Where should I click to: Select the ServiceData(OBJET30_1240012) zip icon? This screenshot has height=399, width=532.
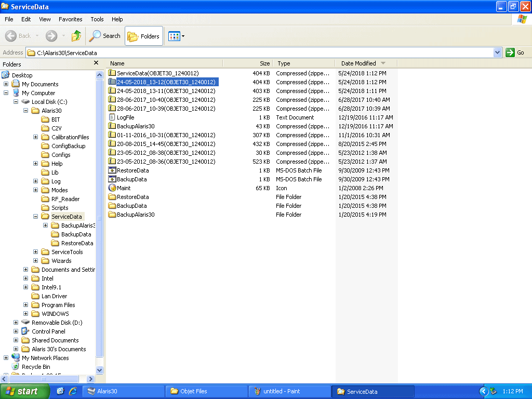112,73
